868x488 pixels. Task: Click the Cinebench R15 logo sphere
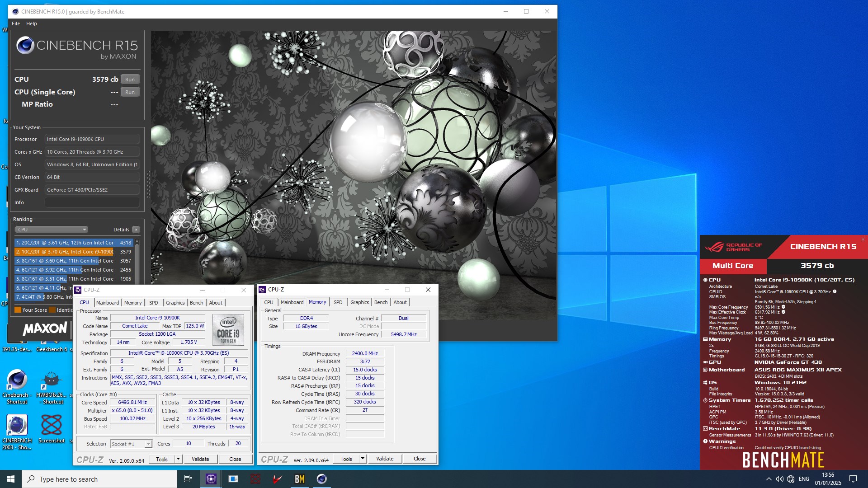pos(25,46)
